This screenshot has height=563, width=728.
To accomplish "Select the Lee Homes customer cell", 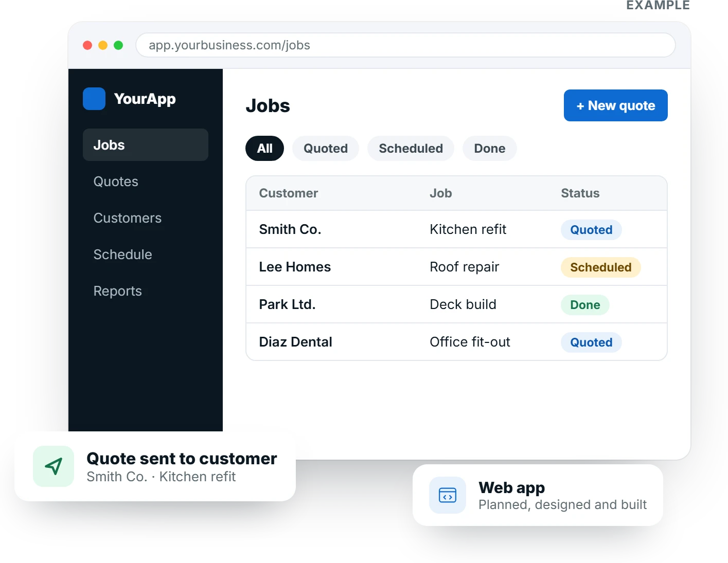I will (295, 267).
